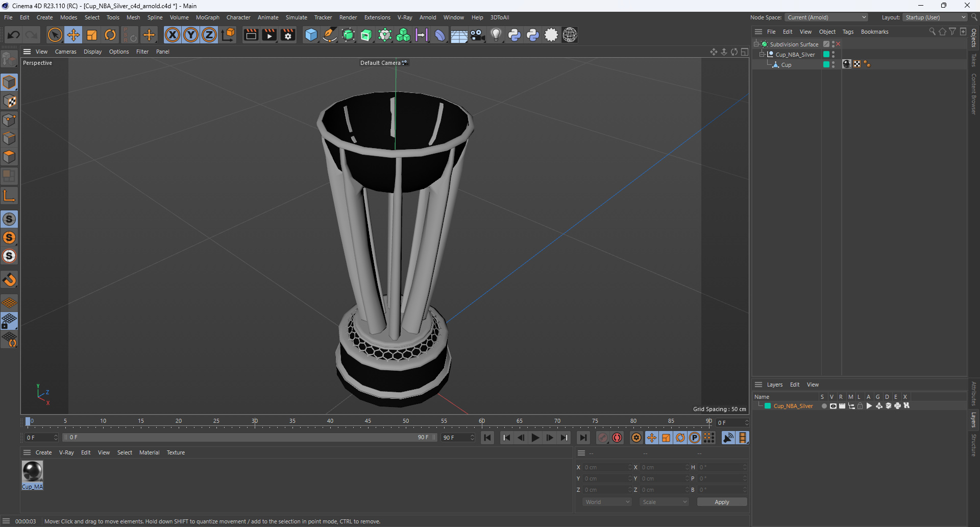Render to Picture Viewer icon

coord(269,35)
